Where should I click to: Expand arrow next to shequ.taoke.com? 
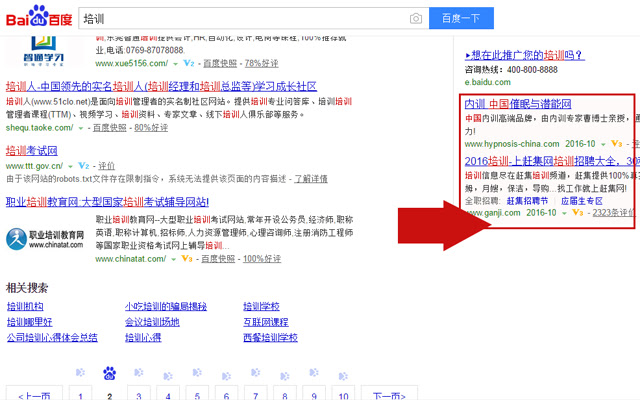[81, 128]
